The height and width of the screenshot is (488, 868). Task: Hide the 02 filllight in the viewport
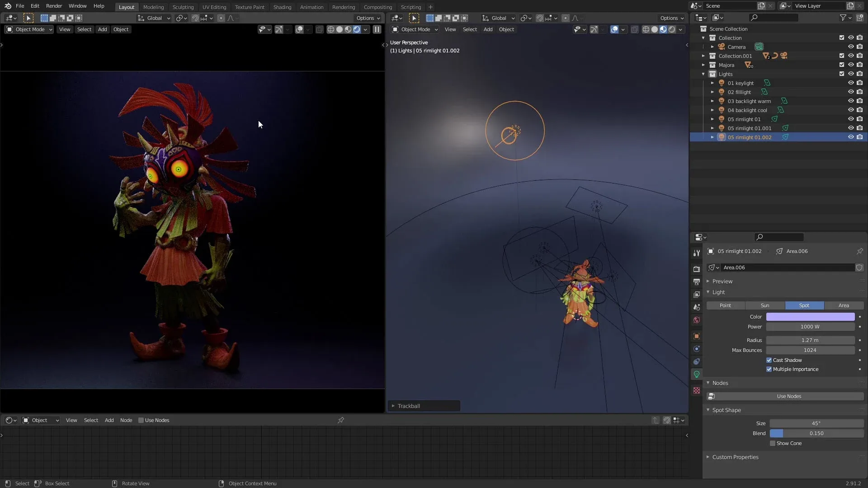coord(851,92)
